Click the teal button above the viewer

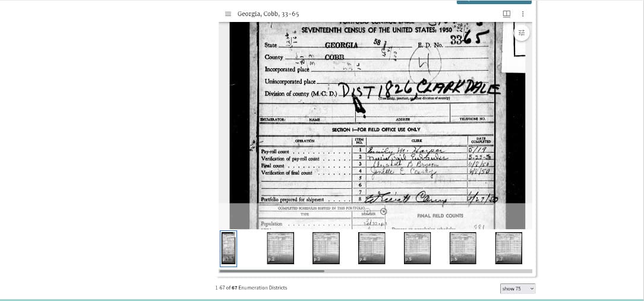click(494, 2)
